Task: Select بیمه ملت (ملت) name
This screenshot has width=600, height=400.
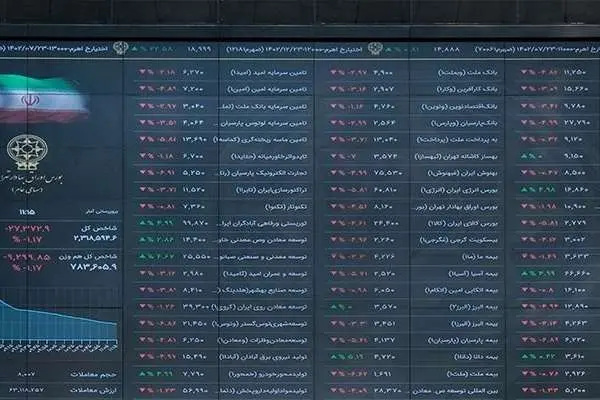Action: click(x=472, y=374)
